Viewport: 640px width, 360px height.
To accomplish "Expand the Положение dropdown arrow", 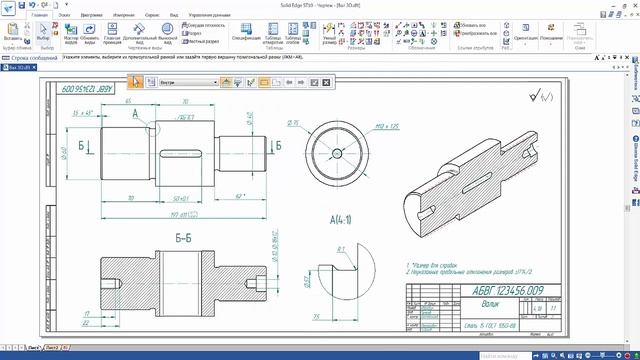I will tap(551, 43).
